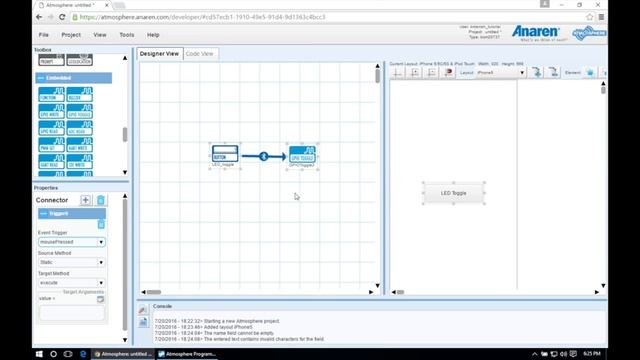Click the target arguments value text field
Screen dimensions: 640x360
coord(72,313)
